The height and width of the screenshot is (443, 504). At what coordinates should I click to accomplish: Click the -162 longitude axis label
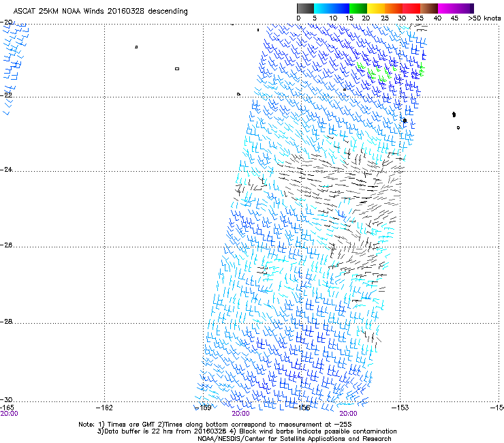tap(104, 408)
